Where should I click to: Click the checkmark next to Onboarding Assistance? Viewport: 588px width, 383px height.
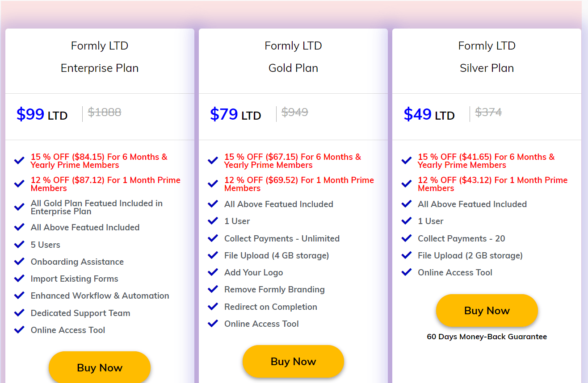(19, 261)
